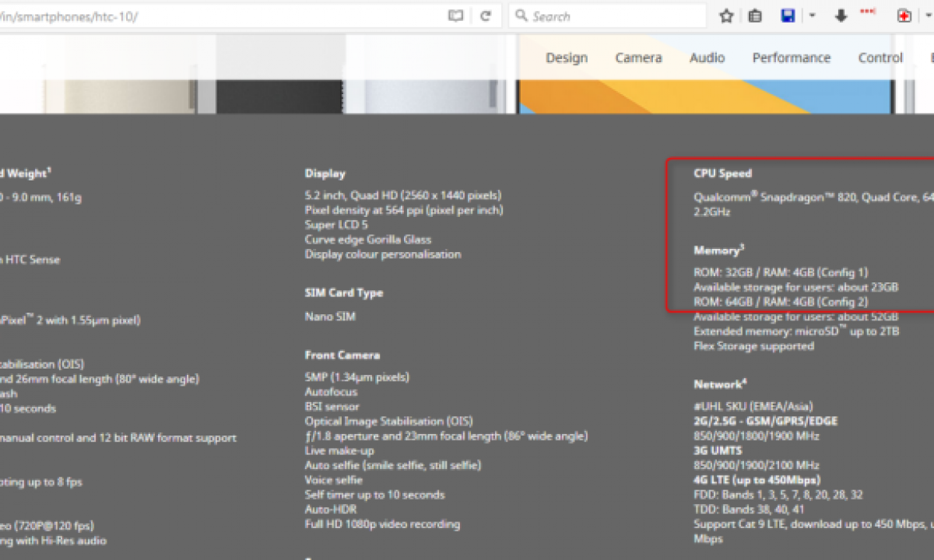
Task: Go to the Camera section tab
Action: coord(638,58)
